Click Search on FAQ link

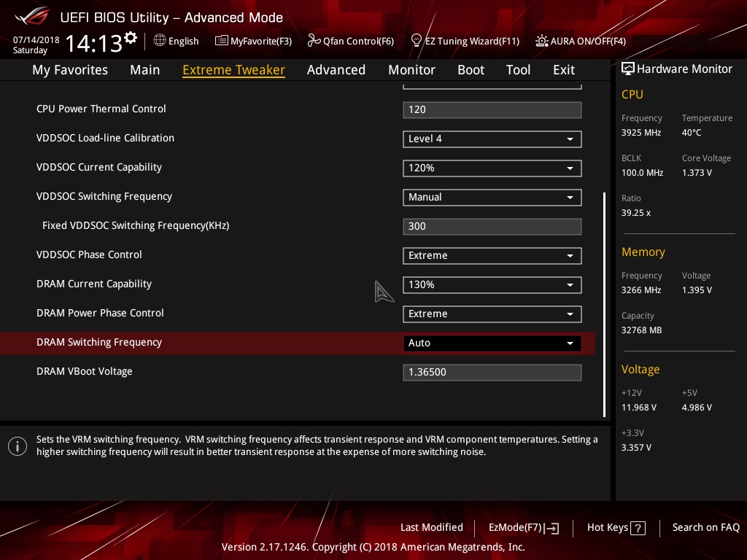pos(705,528)
